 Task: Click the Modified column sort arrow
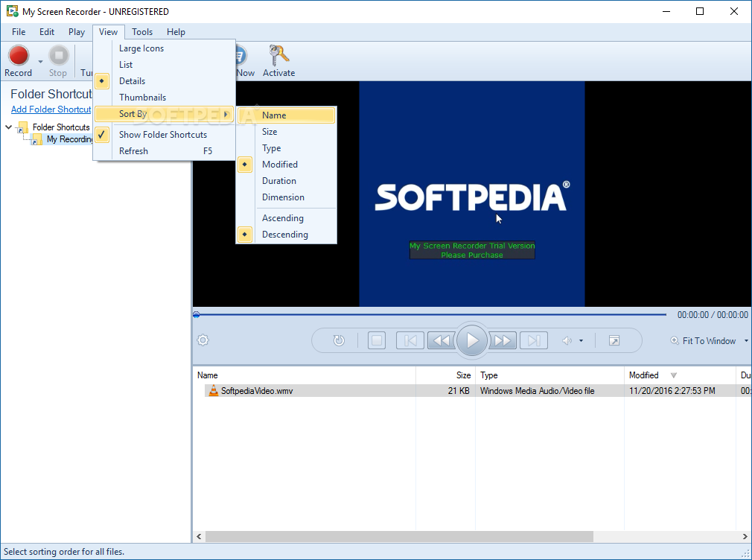coord(673,375)
